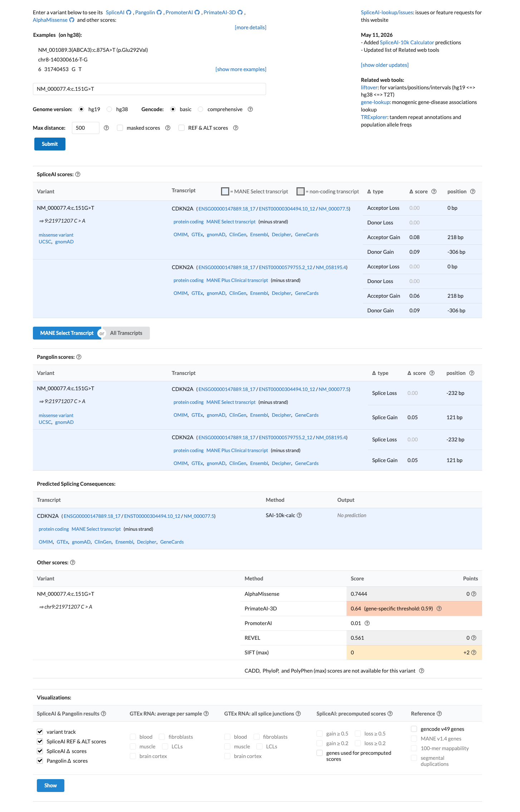520x812 pixels.
Task: Click help icon next to masked scores
Action: pyautogui.click(x=168, y=128)
